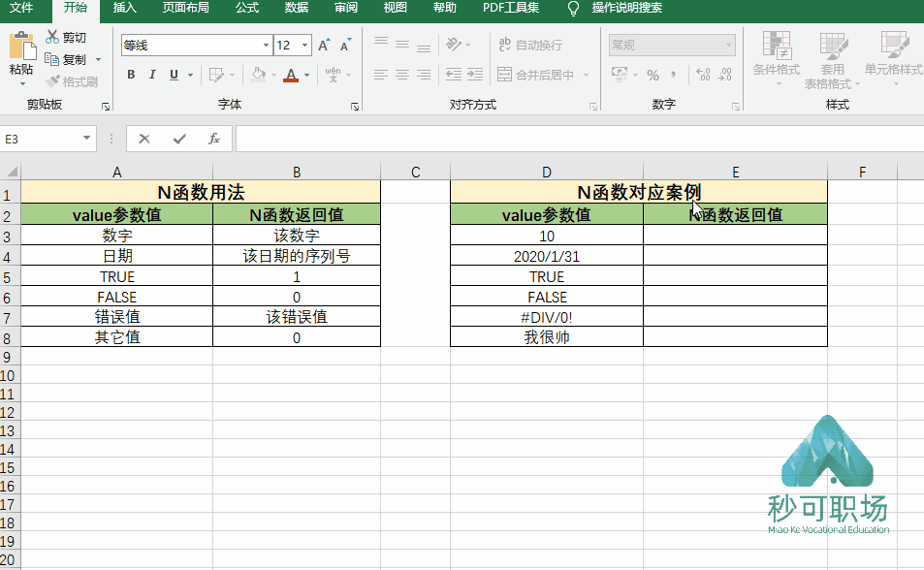Click 操作说明搜索 tell me search box

click(627, 8)
